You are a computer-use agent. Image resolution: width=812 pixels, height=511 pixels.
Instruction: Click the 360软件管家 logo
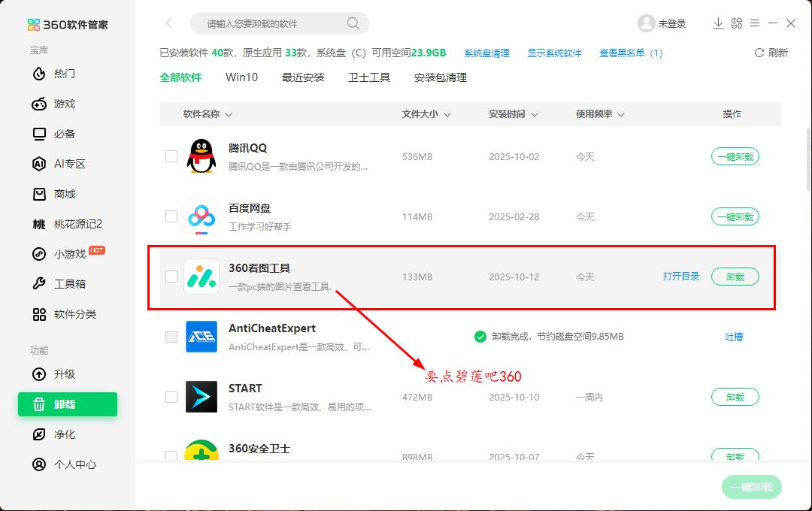[x=68, y=24]
